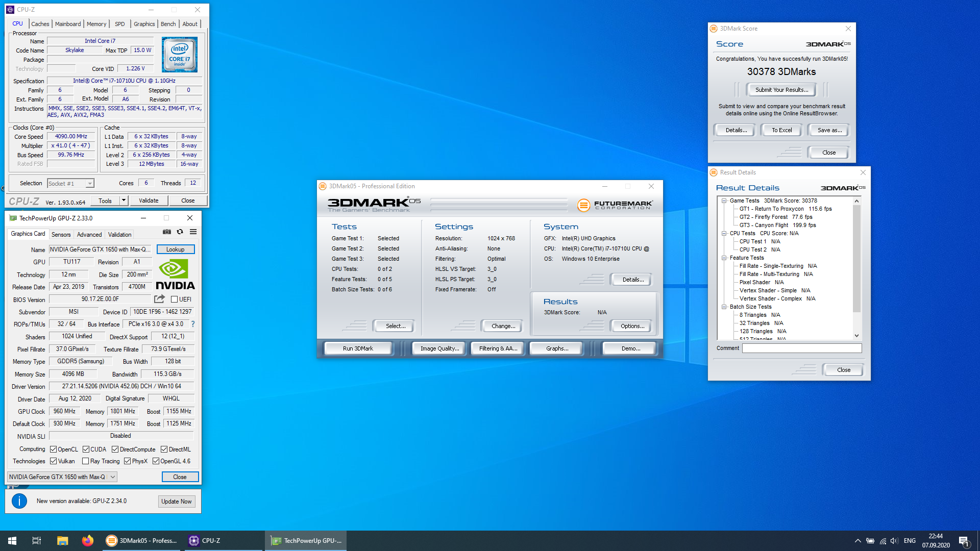Image resolution: width=980 pixels, height=551 pixels.
Task: Open the CPU-Z Tools dropdown arrow
Action: tap(124, 201)
